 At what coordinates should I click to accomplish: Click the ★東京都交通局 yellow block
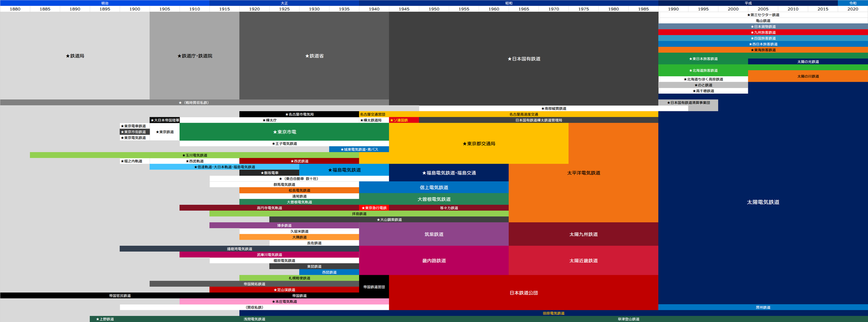[x=479, y=144]
